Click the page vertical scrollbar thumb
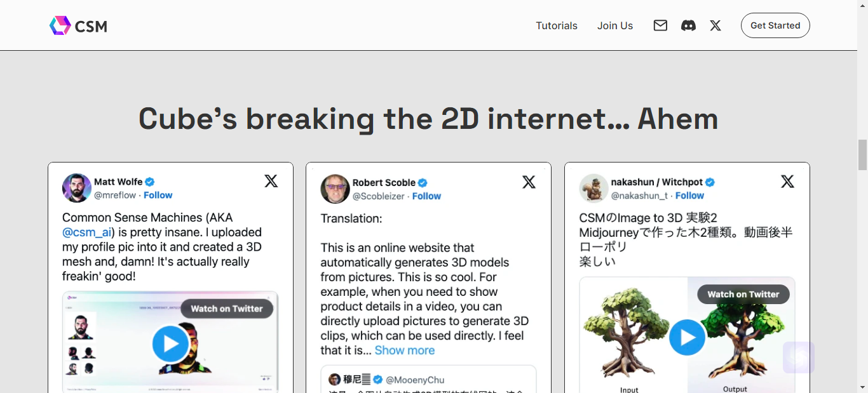Viewport: 868px width, 393px height. coord(862,155)
